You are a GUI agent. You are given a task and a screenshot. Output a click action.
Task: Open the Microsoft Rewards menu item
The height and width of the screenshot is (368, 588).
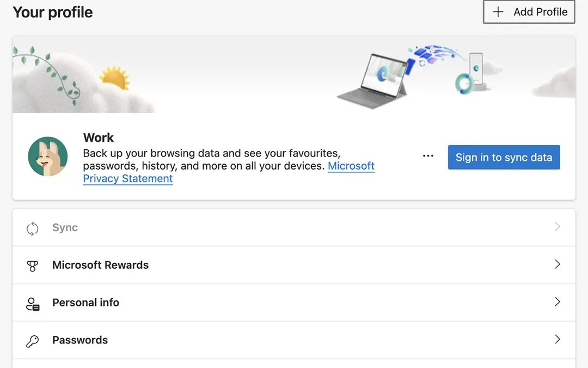coord(100,265)
